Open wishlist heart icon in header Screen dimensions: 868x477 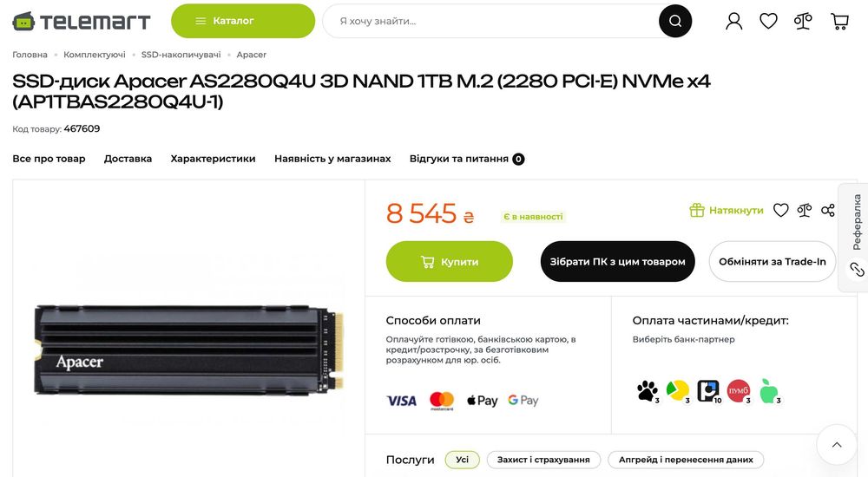(769, 21)
